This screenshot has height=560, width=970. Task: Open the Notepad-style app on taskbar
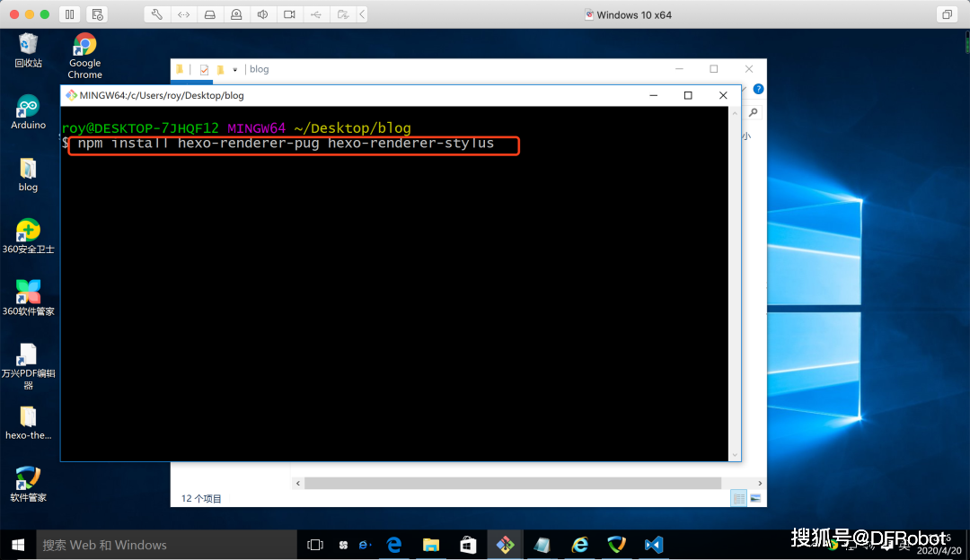pyautogui.click(x=542, y=545)
